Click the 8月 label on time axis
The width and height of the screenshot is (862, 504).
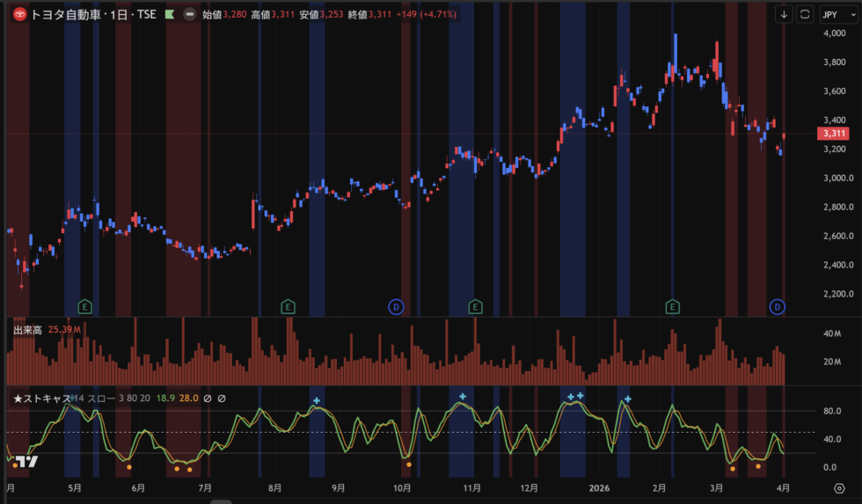(x=274, y=487)
